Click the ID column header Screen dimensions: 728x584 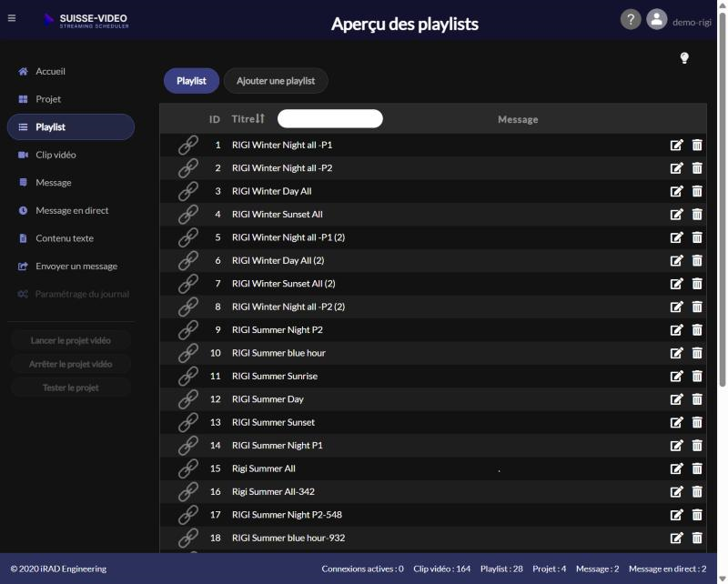215,119
